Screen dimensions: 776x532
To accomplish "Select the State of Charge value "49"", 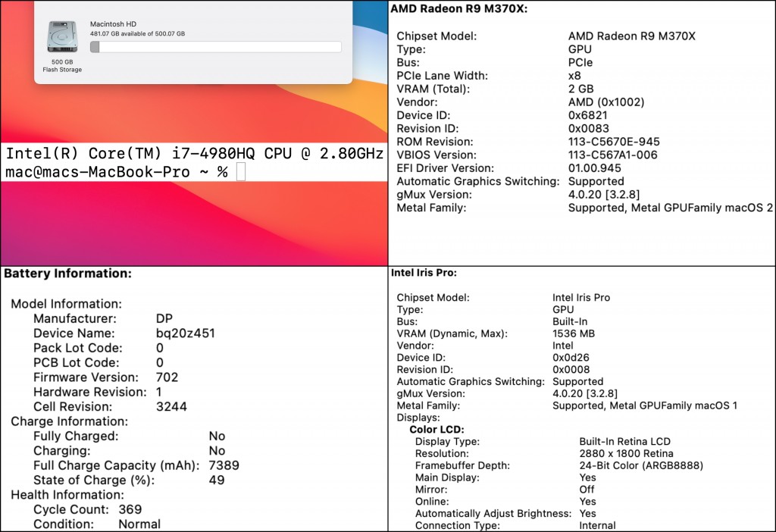I will [x=217, y=480].
